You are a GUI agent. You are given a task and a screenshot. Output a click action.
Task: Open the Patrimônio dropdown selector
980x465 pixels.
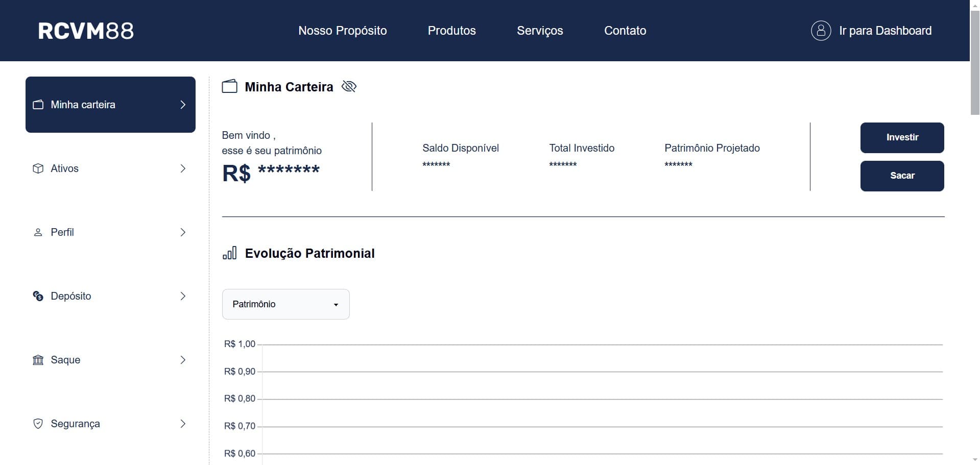pos(286,304)
